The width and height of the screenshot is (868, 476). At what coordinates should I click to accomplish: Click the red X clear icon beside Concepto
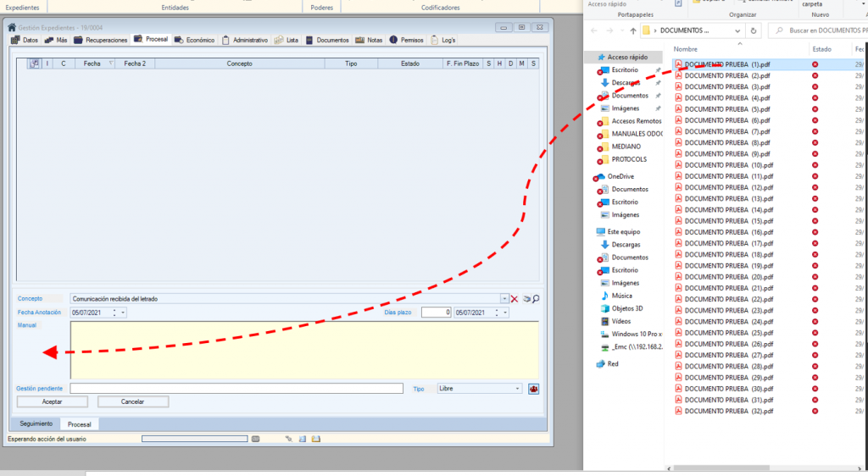pos(515,299)
